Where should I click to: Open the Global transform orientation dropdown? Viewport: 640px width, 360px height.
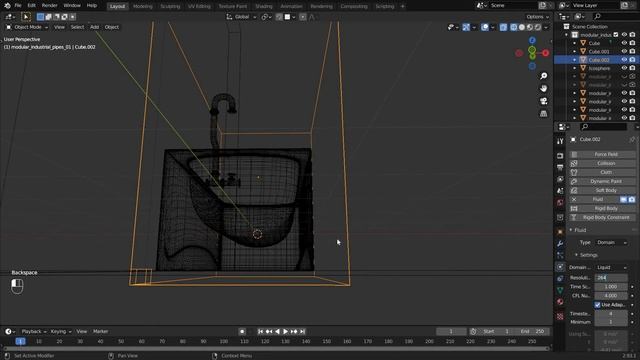[242, 17]
